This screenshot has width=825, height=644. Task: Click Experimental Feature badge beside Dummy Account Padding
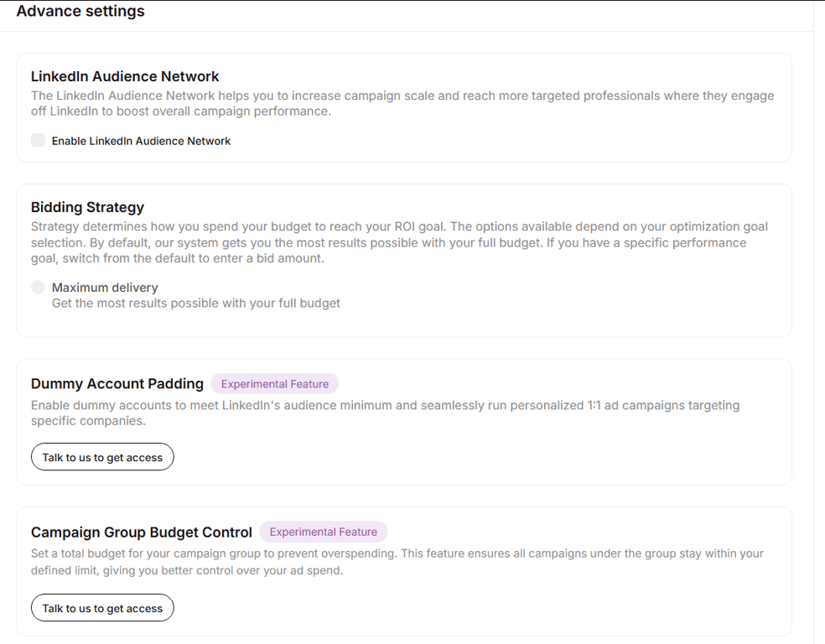[x=274, y=384]
